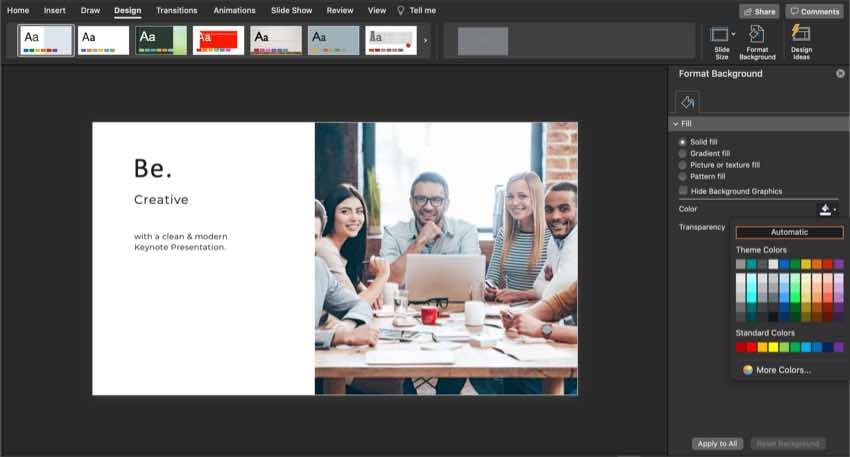Click the Share button
Screen dimensions: 850x457
(x=759, y=11)
